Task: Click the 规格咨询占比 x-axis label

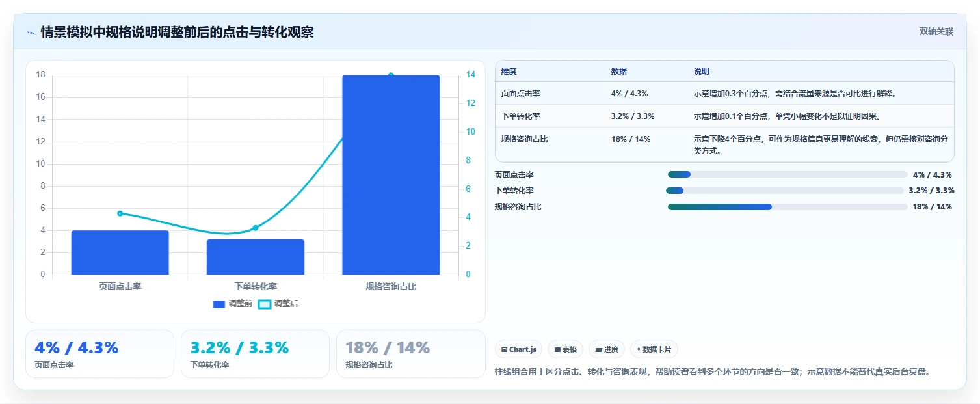Action: [x=391, y=286]
